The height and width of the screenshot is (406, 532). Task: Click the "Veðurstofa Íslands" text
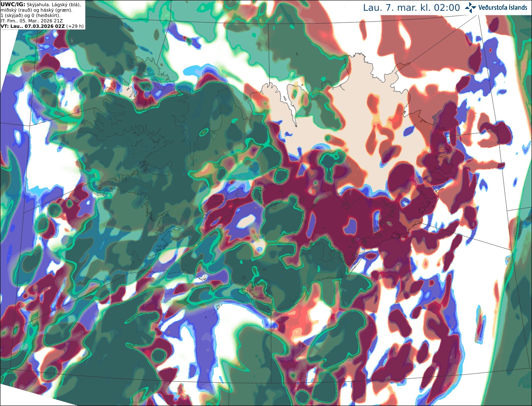[503, 7]
